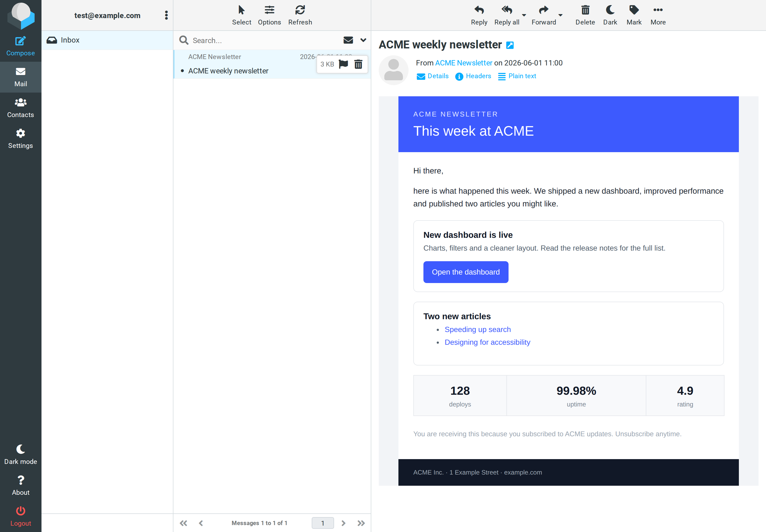Show message Details
The image size is (766, 532).
pyautogui.click(x=432, y=76)
